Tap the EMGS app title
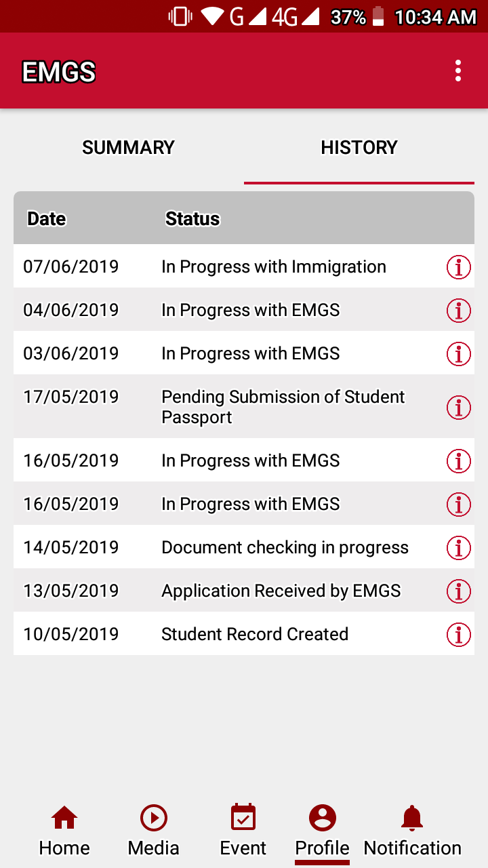488x868 pixels. 59,72
